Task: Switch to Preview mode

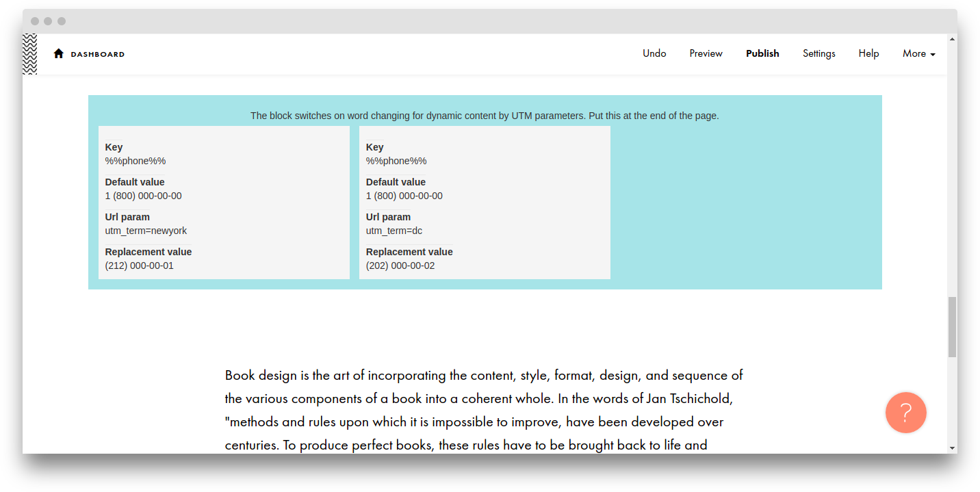Action: pos(706,53)
